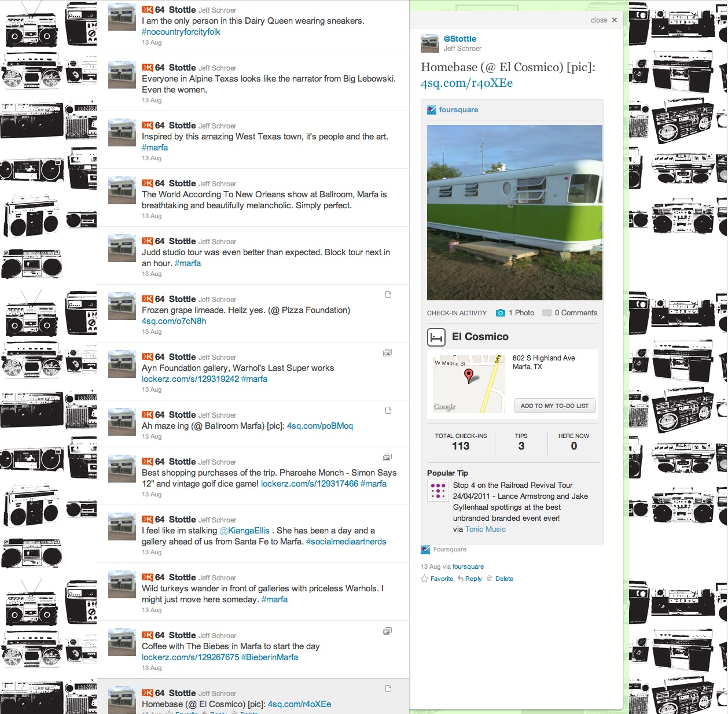This screenshot has height=714, width=728.
Task: Click Jeff Schroer avatar in detail pane
Action: pyautogui.click(x=430, y=43)
